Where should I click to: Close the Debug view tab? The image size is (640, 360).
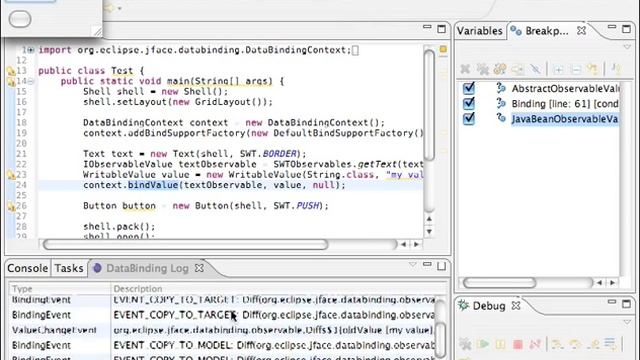click(516, 306)
